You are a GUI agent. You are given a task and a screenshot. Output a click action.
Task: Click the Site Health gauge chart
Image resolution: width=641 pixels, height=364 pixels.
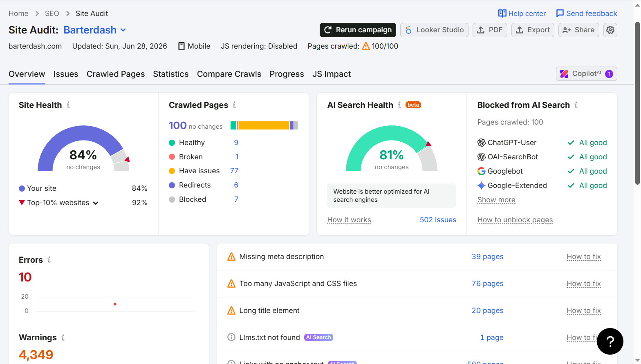(83, 148)
